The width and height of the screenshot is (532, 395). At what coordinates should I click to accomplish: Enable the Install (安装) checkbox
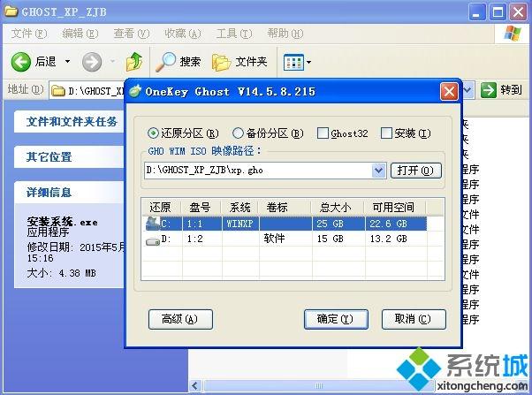(386, 133)
